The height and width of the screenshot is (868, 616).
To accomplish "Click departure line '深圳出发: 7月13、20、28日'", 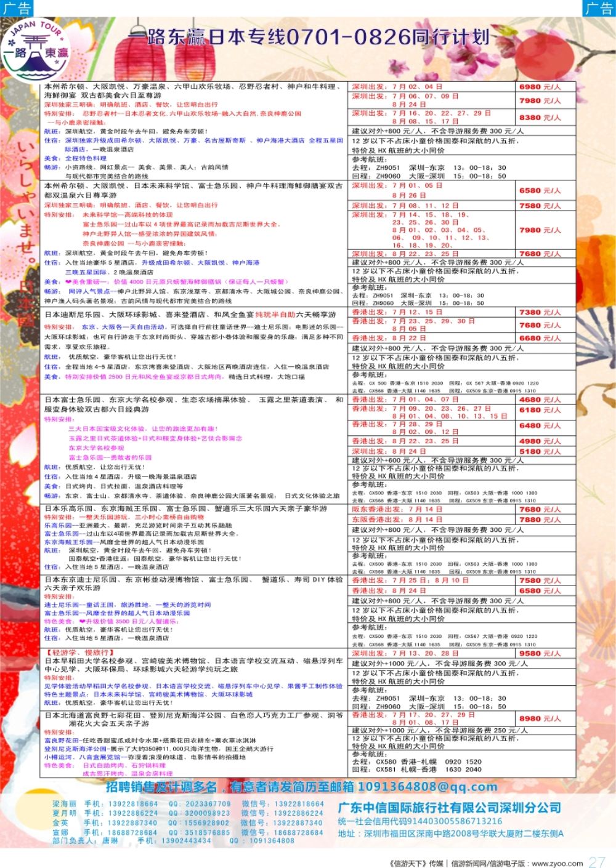I will coord(405,654).
